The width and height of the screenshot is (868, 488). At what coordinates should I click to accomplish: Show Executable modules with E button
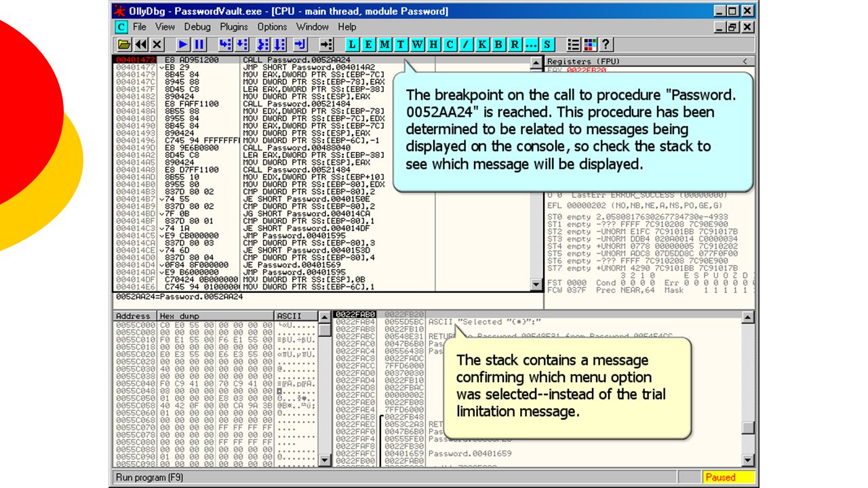[368, 45]
